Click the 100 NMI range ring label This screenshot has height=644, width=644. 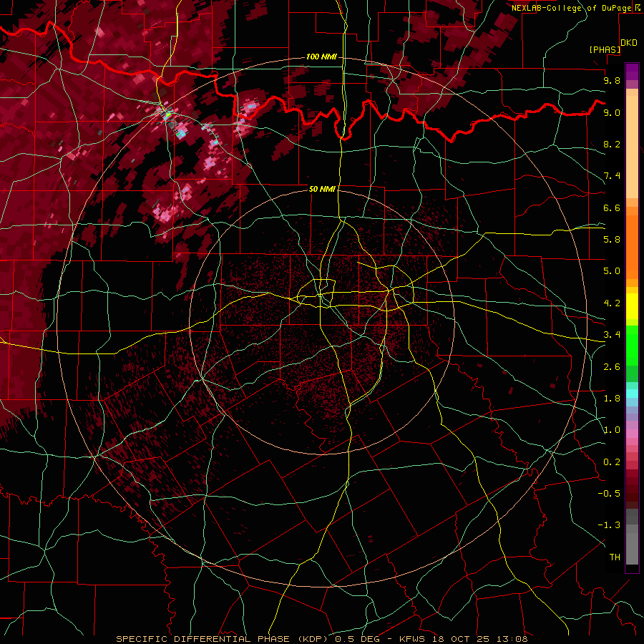(x=321, y=57)
